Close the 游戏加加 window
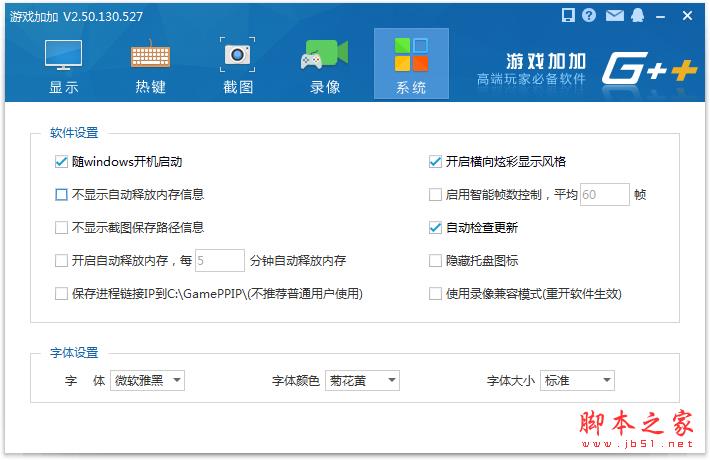This screenshot has width=710, height=460. coord(687,16)
